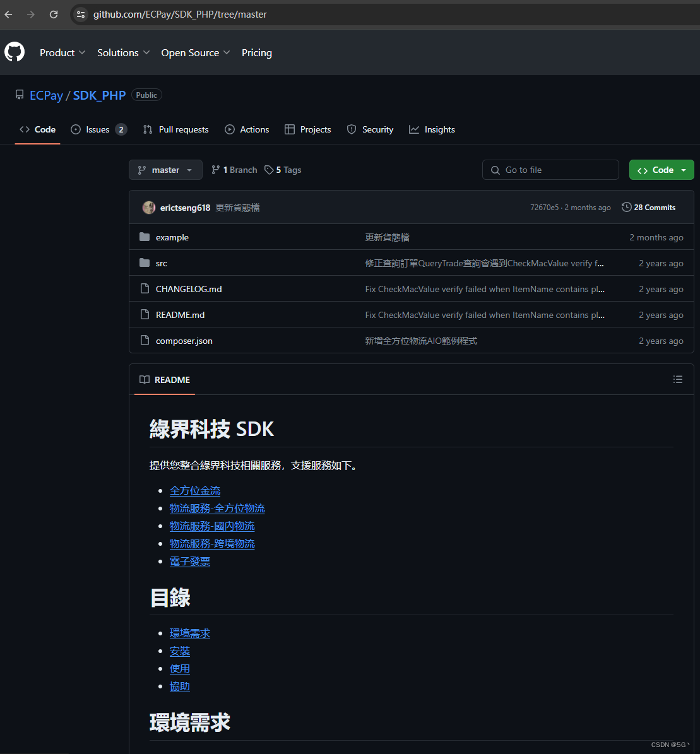Viewport: 700px width, 754px height.
Task: Jump to the 協助 section link
Action: tap(180, 686)
